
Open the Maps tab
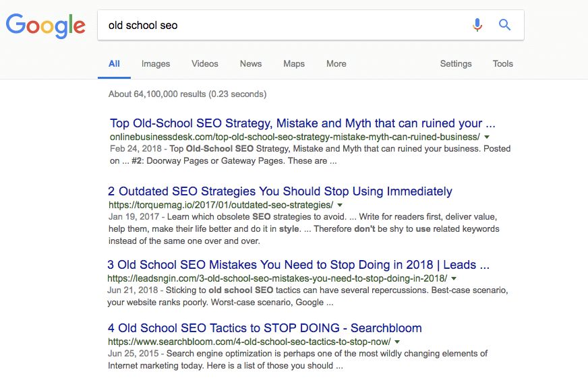(x=294, y=64)
